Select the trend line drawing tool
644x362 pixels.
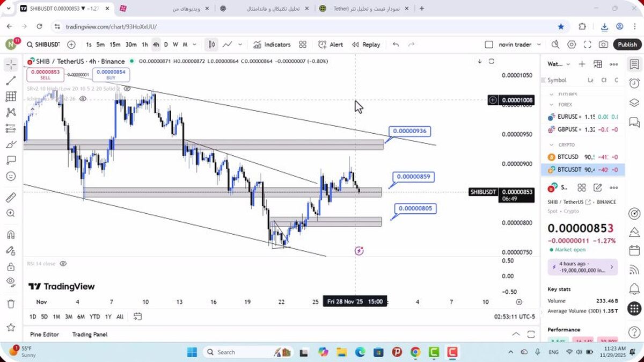click(x=11, y=81)
